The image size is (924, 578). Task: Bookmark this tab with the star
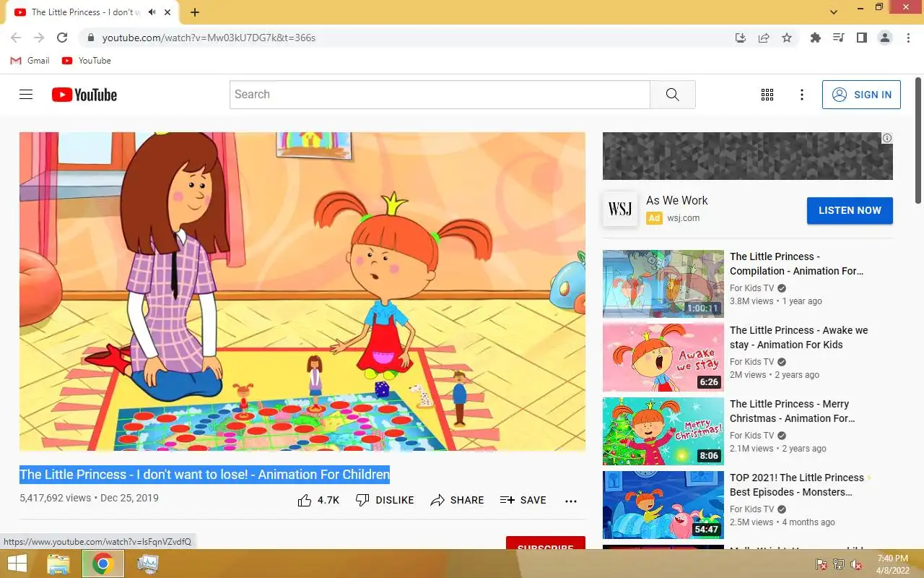(x=787, y=38)
